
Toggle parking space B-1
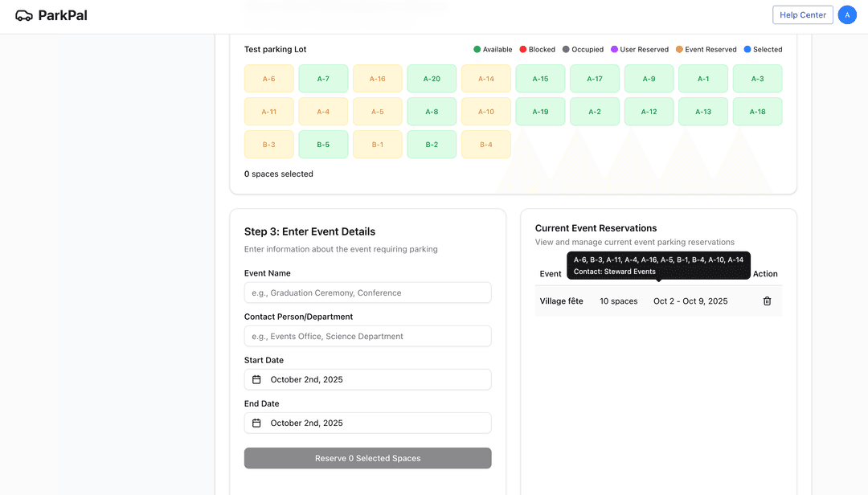378,145
